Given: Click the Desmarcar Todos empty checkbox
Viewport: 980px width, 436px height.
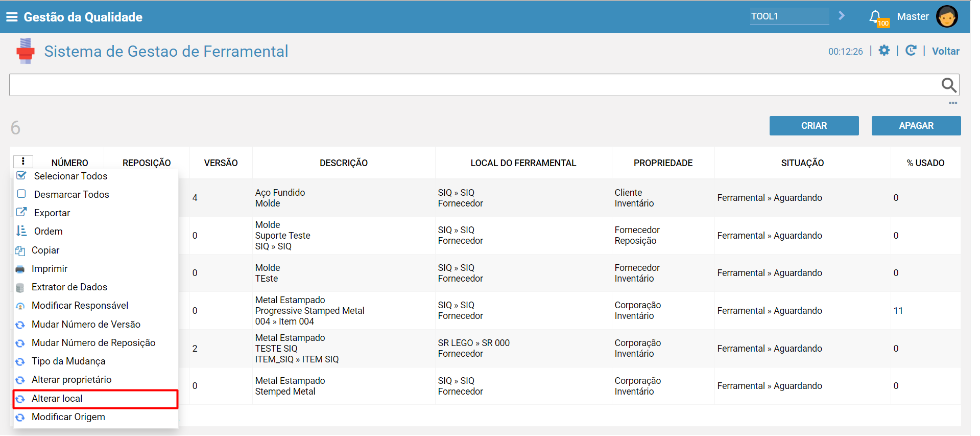Looking at the screenshot, I should [x=21, y=194].
